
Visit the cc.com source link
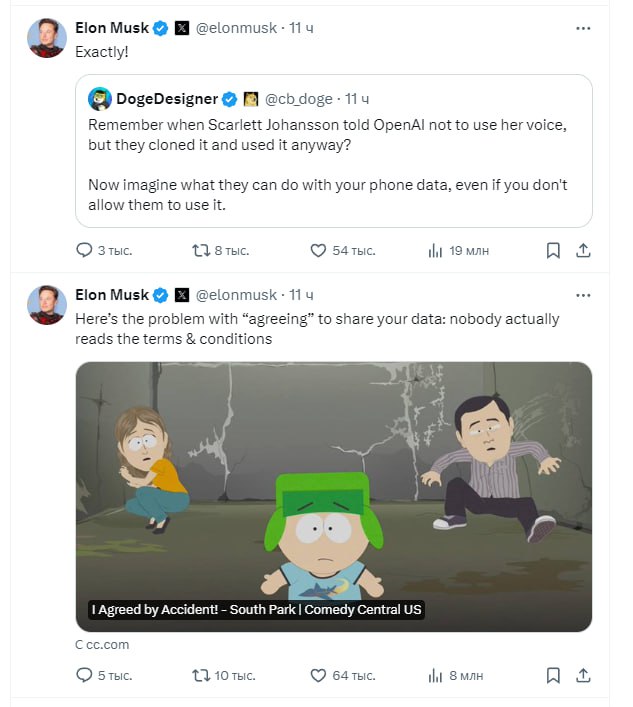102,645
